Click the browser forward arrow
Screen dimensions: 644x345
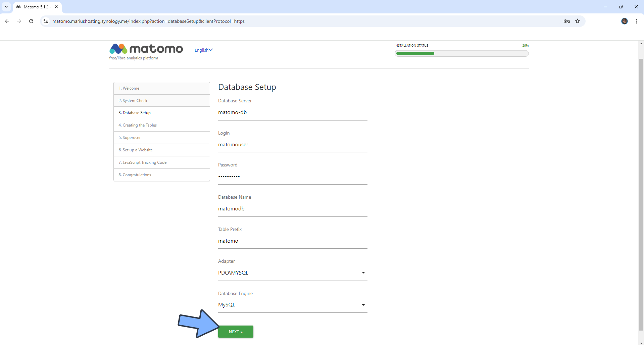coord(19,21)
